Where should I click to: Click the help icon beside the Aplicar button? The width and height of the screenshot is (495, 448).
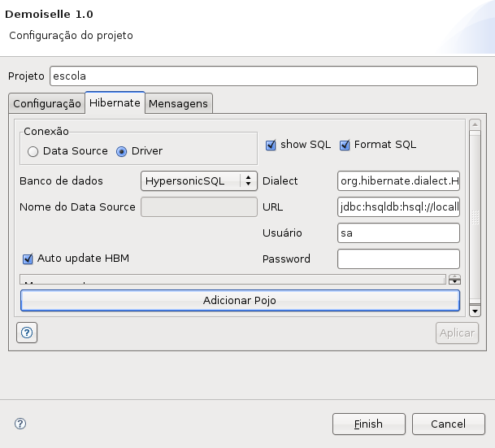pos(27,333)
